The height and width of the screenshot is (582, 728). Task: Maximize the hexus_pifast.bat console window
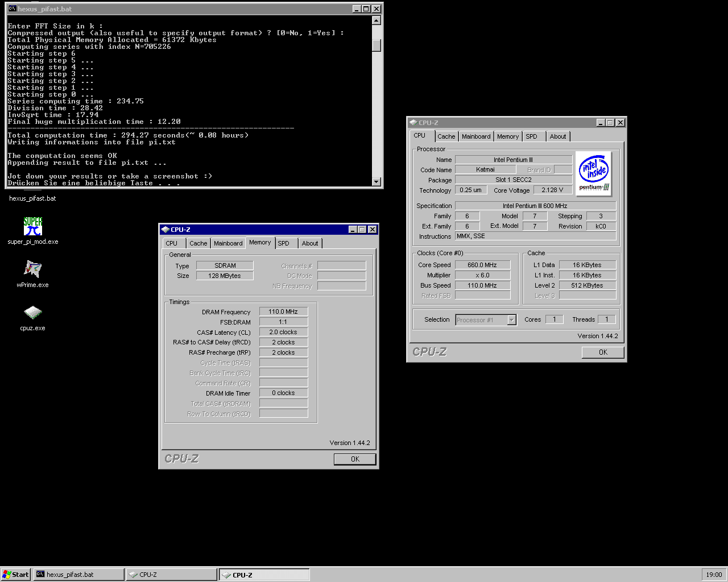point(366,9)
